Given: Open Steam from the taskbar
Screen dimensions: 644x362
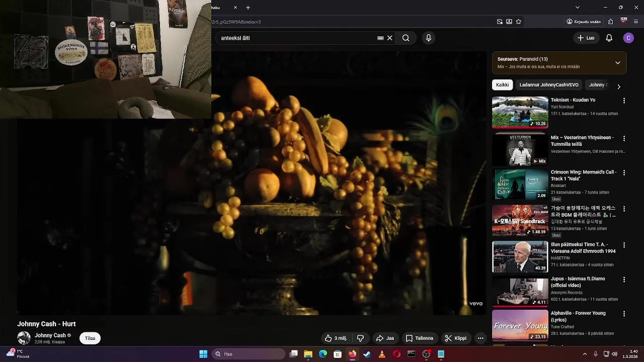Looking at the screenshot, I should point(367,354).
